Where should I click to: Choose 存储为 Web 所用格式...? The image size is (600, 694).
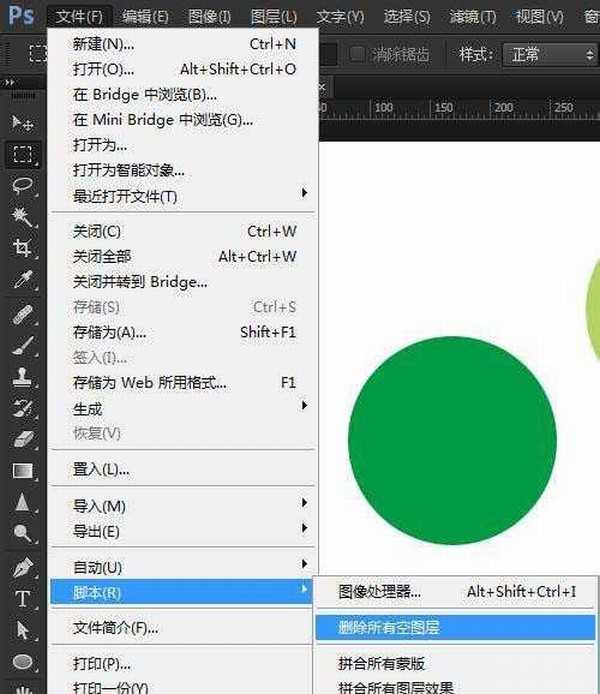[183, 382]
